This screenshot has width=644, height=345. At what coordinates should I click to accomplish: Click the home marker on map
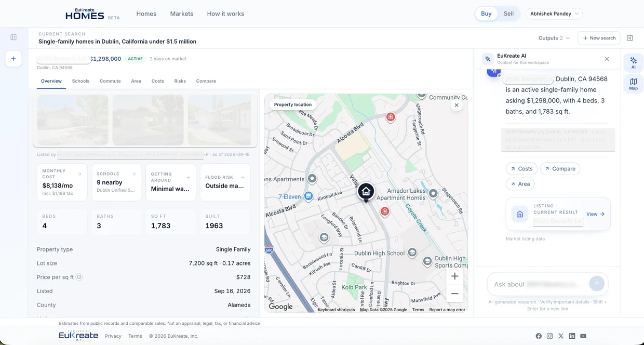(366, 192)
